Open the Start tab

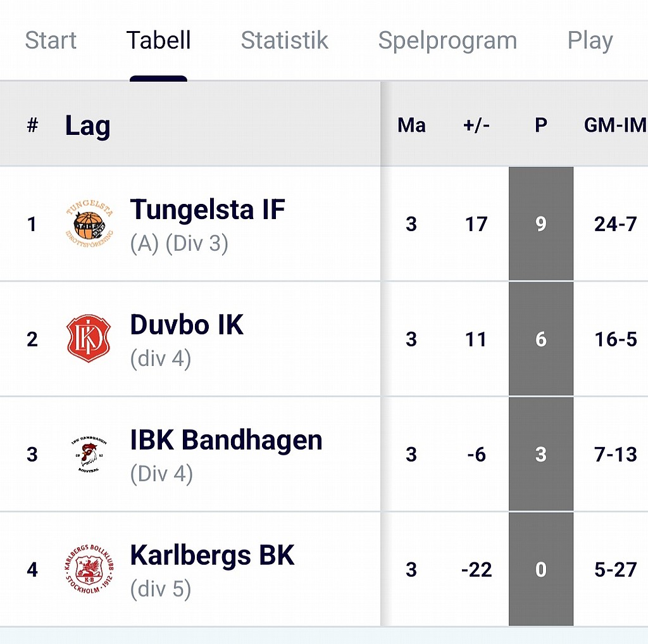(x=51, y=41)
